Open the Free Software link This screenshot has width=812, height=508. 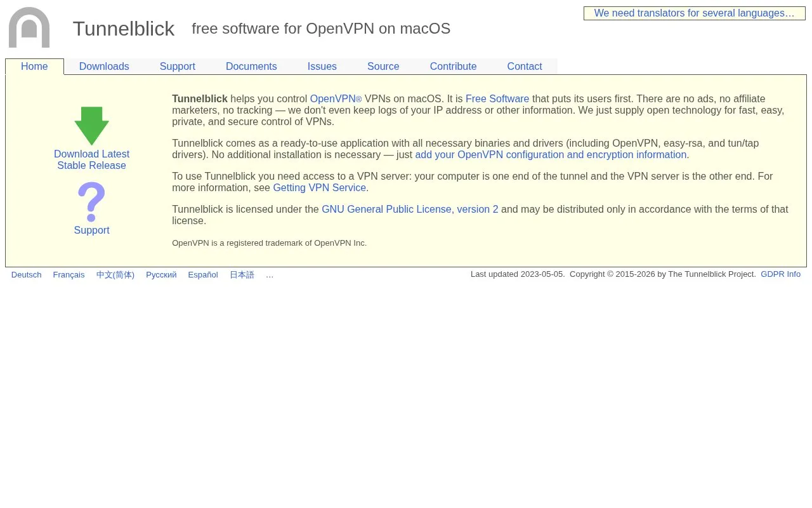pos(497,99)
